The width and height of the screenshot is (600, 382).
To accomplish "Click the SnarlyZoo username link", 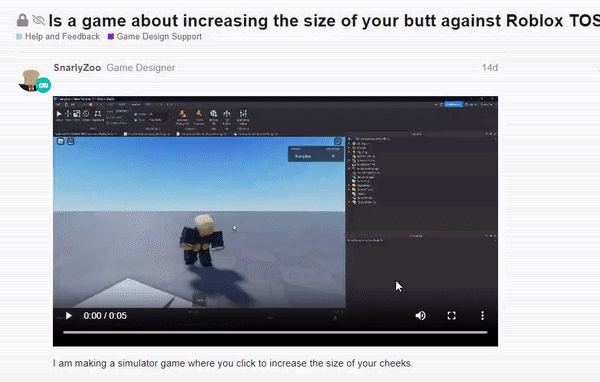I will 77,68.
